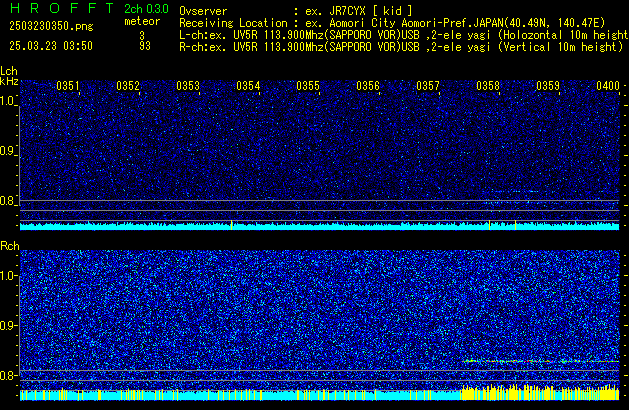Click the yellow signal level bars in Rch strip
The image size is (629, 410).
pyautogui.click(x=540, y=392)
